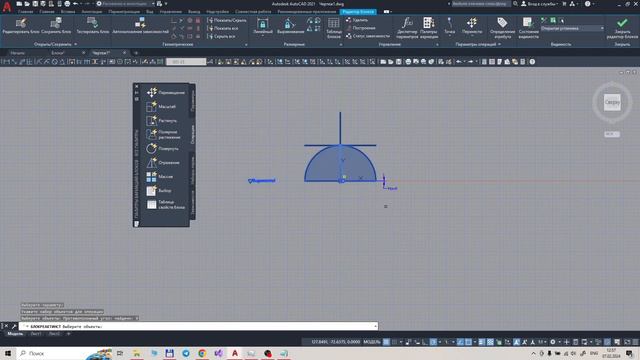Viewport: 640px width, 360px height.
Task: Click Закрыть редактор блоков green checkmark
Action: point(622,28)
